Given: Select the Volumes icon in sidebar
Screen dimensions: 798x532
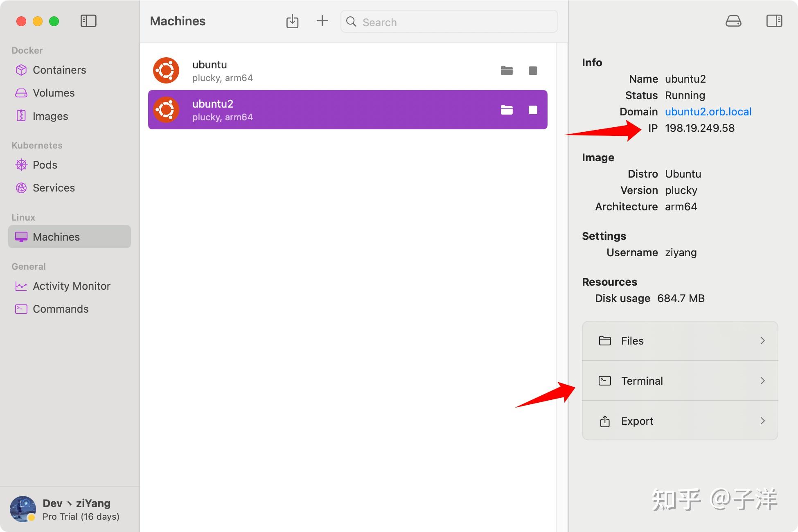Looking at the screenshot, I should pos(21,93).
